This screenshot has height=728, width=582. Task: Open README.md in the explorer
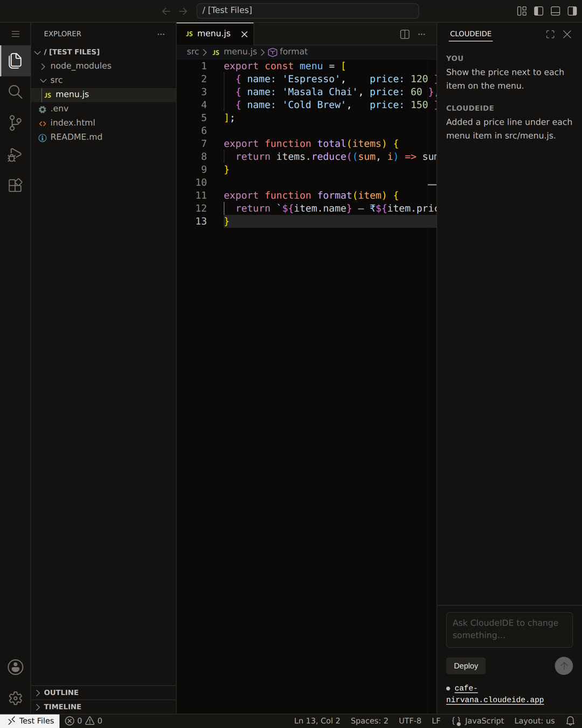(103, 137)
